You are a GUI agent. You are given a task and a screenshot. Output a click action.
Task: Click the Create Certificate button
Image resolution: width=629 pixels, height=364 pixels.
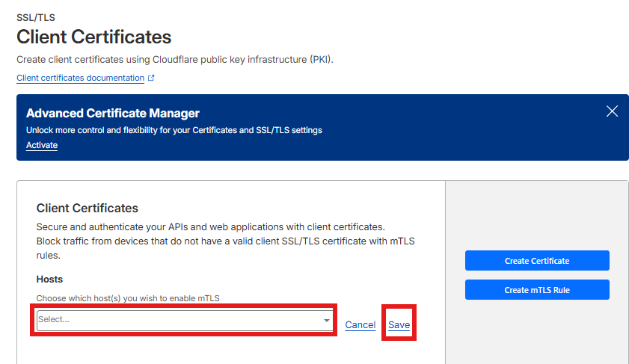(537, 261)
